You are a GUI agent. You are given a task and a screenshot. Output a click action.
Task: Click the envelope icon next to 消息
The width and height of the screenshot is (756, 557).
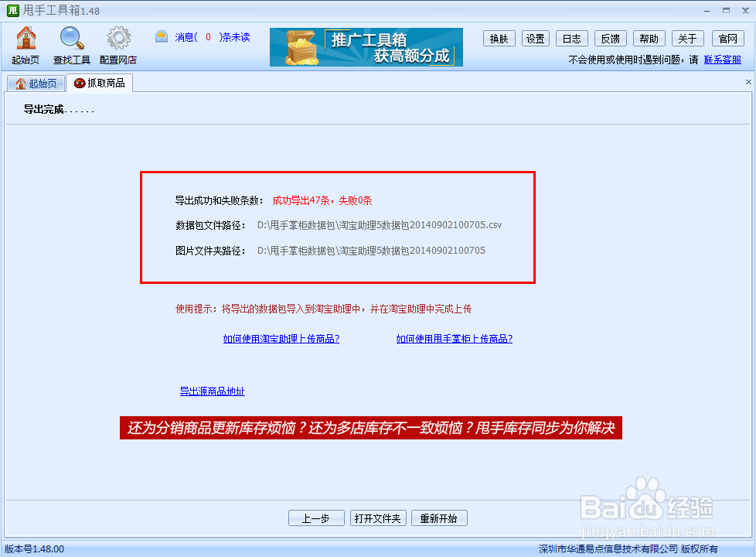coord(162,35)
